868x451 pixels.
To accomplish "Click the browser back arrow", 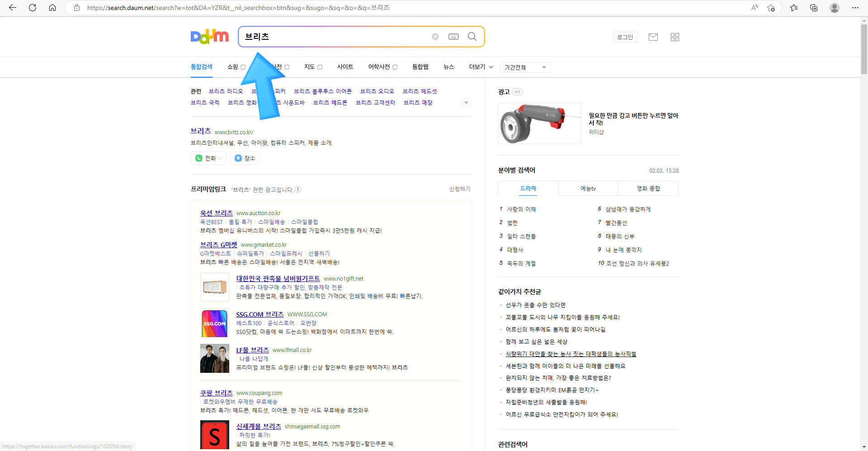I will click(13, 8).
